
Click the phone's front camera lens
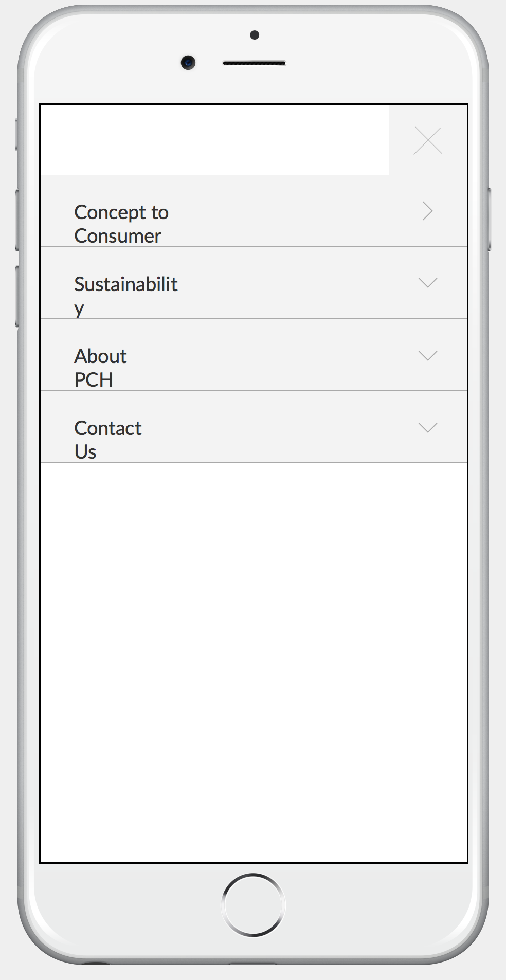[x=188, y=63]
